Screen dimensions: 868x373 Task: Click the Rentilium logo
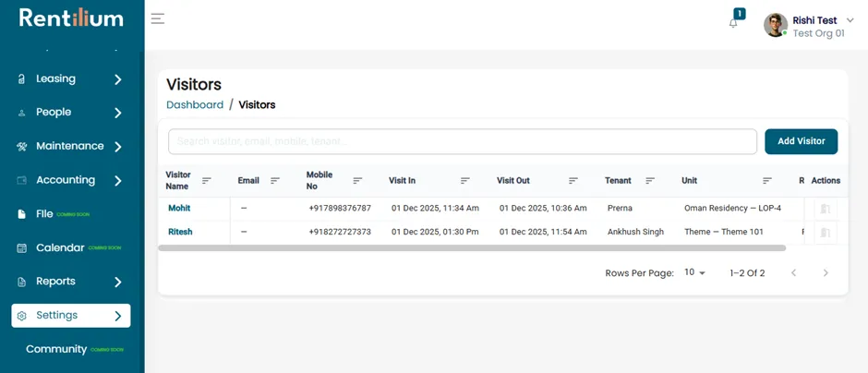(x=71, y=18)
